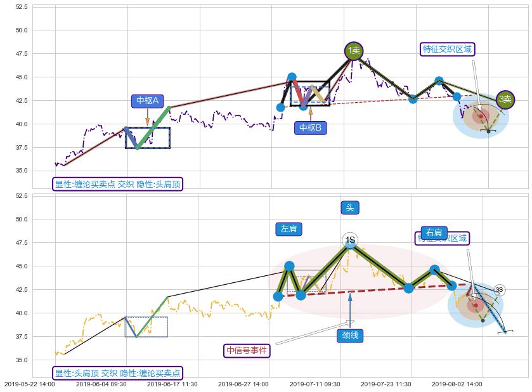Select the "右肩" annotation label
The height and width of the screenshot is (392, 532).
click(434, 233)
